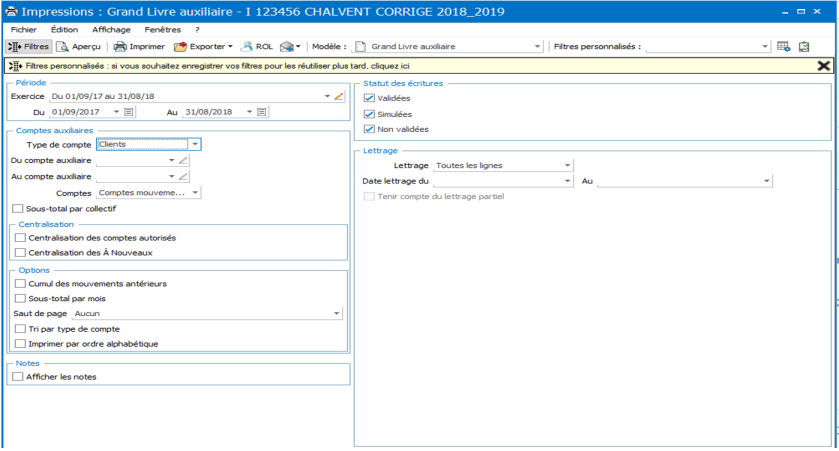Click edit icon beside Au compte auxiliaire

click(x=183, y=176)
